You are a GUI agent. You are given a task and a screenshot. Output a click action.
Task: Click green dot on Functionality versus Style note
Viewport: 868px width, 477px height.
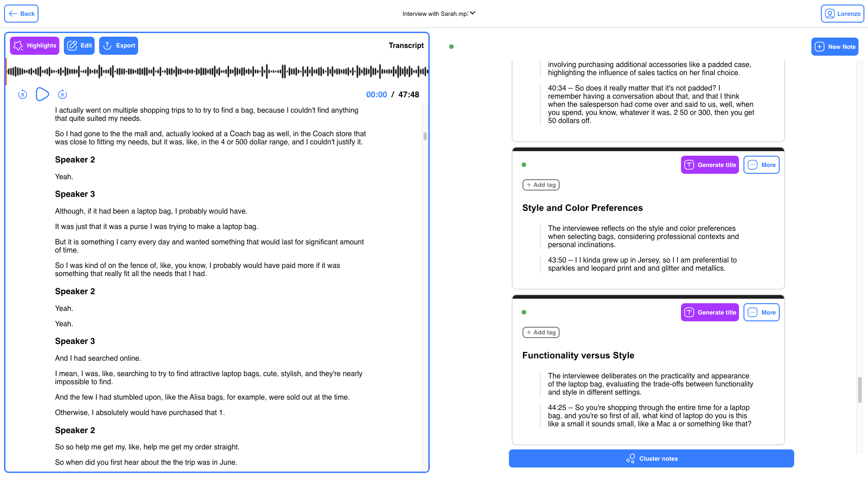pyautogui.click(x=524, y=312)
